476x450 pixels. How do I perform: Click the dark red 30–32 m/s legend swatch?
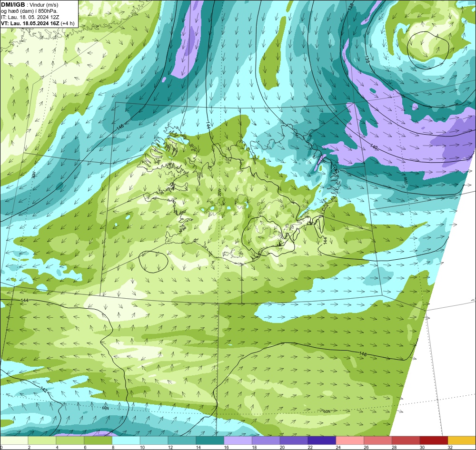coord(434,440)
